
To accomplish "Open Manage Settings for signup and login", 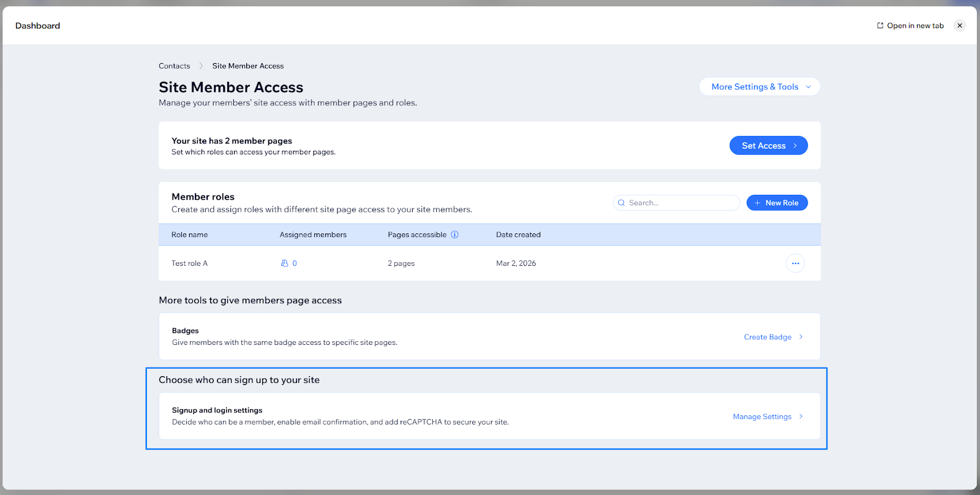I will click(762, 417).
